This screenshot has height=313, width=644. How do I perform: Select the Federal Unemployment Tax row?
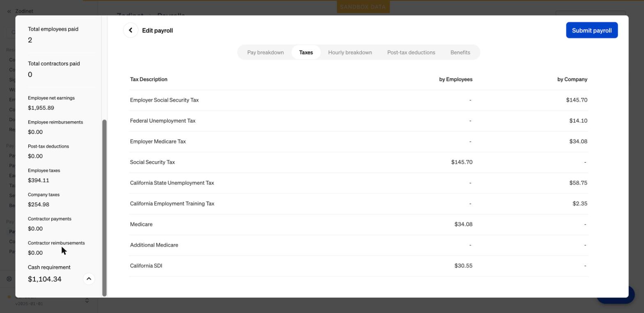tap(359, 121)
